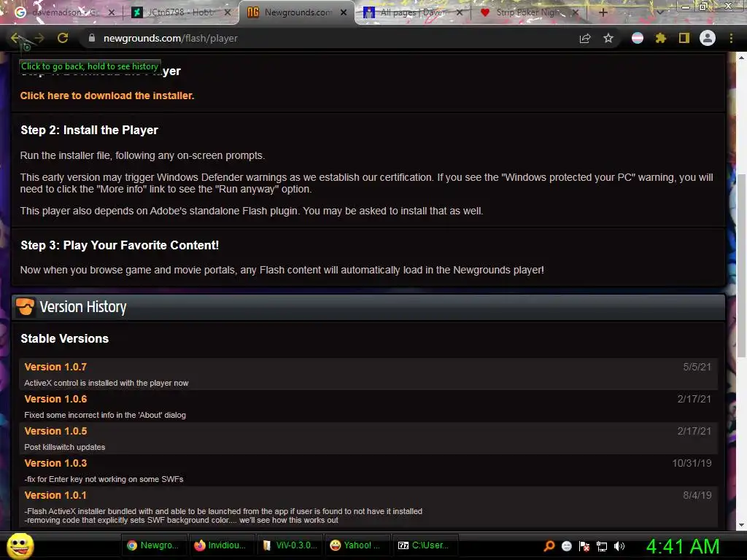
Task: Select the Newgrounds.com tab
Action: 298,12
